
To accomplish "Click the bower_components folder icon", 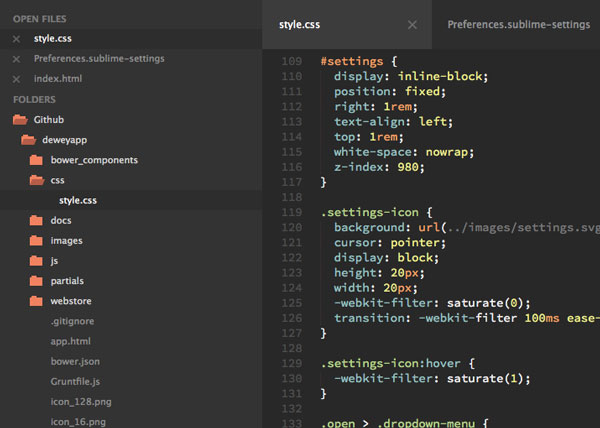I will [36, 160].
